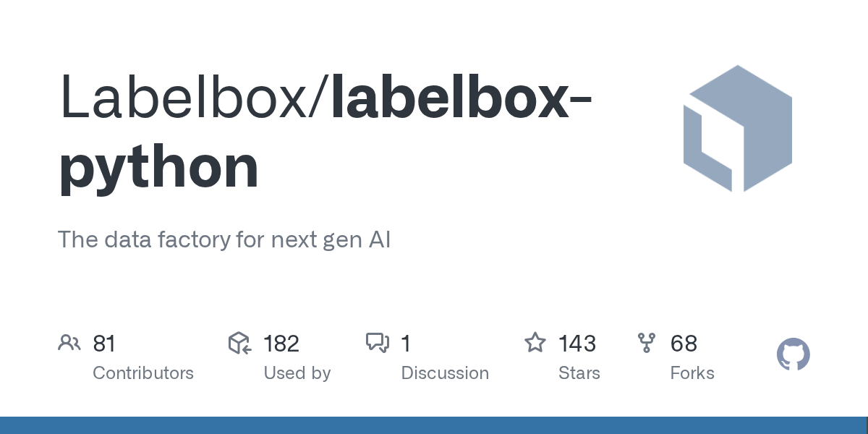Click the discussion speech bubbles icon
The image size is (868, 434).
pos(378,343)
